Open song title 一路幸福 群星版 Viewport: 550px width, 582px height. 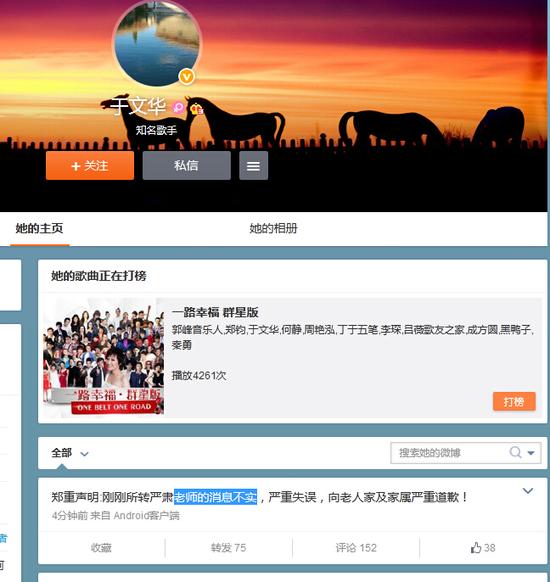click(215, 312)
